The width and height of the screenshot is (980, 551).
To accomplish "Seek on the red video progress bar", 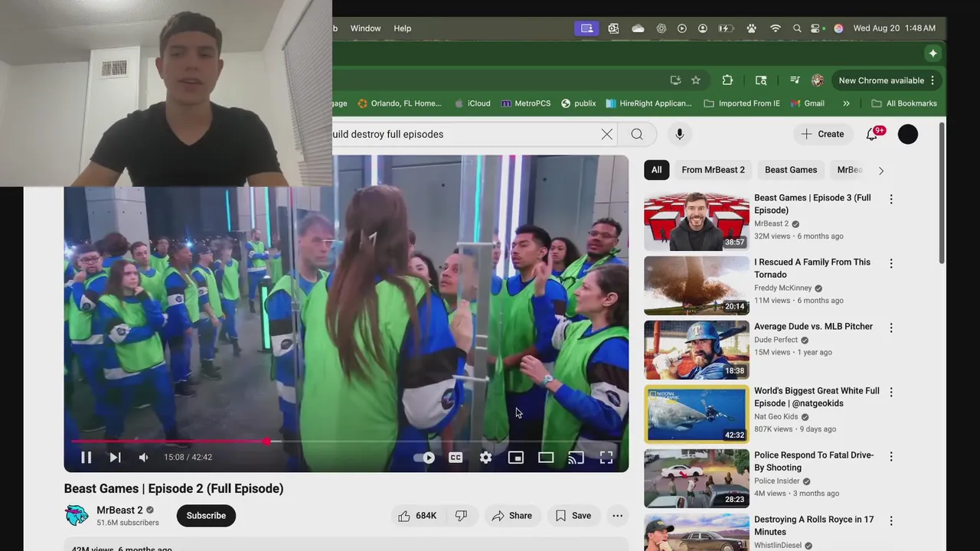I will coord(346,442).
